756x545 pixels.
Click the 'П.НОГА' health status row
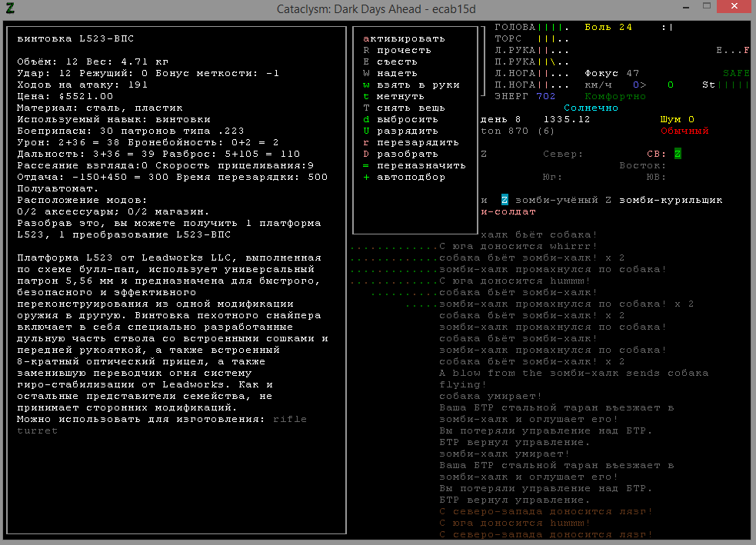pos(531,85)
